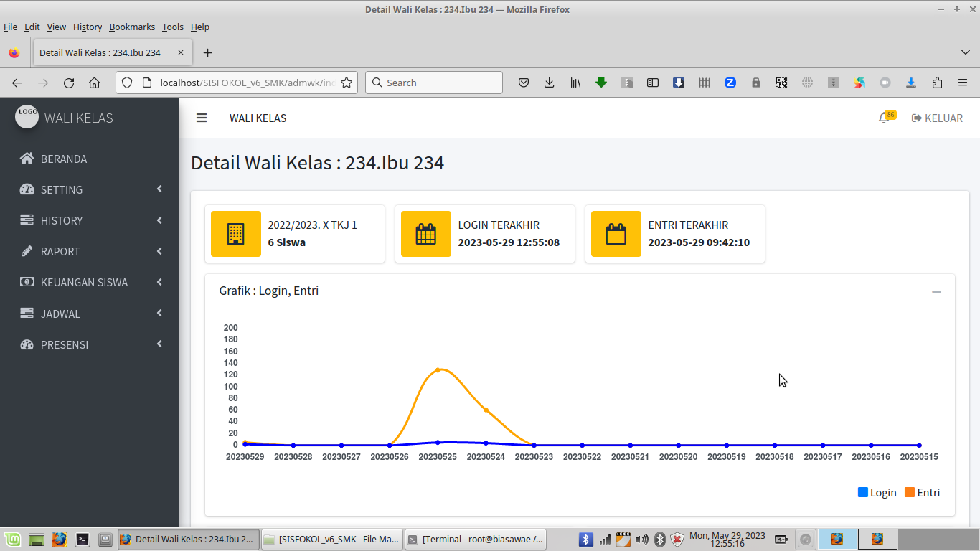Open the History menu
This screenshot has width=980, height=551.
coord(88,27)
